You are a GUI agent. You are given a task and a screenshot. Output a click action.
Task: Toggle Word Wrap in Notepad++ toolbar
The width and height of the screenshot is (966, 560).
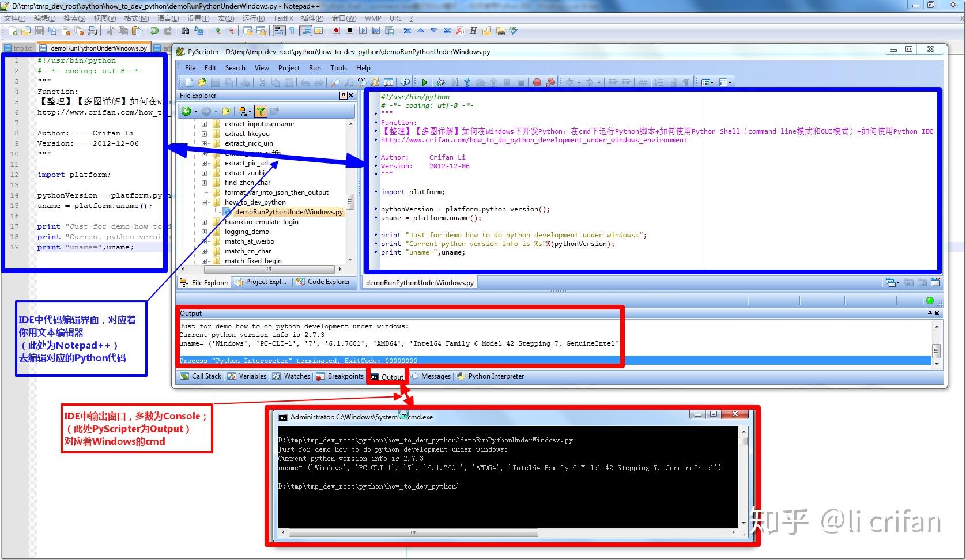coord(279,31)
